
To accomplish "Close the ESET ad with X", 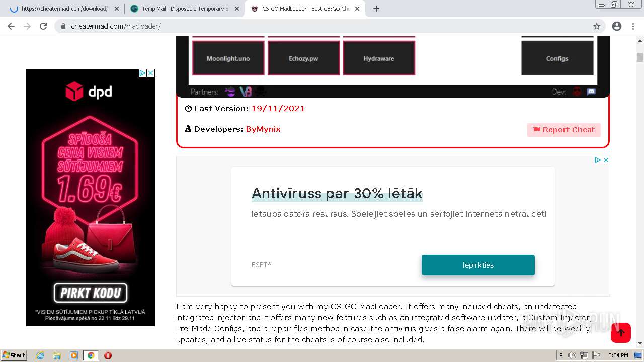I will [606, 160].
